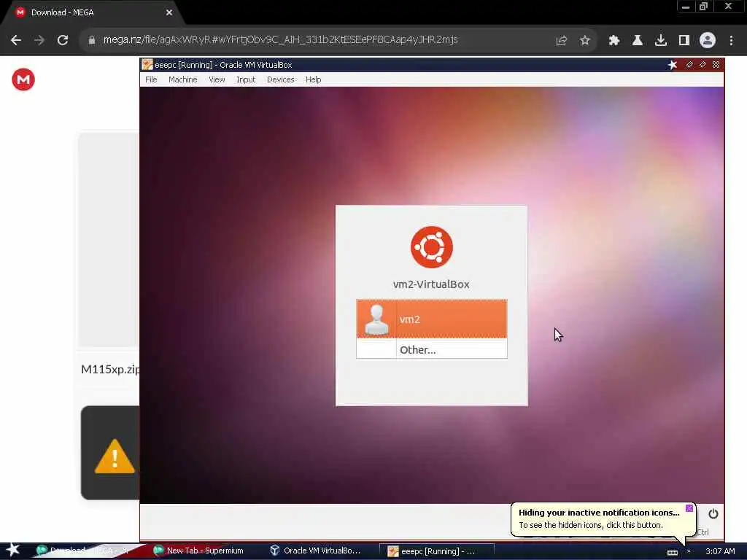Image resolution: width=747 pixels, height=560 pixels.
Task: Open the browser three-dot menu
Action: pos(731,41)
